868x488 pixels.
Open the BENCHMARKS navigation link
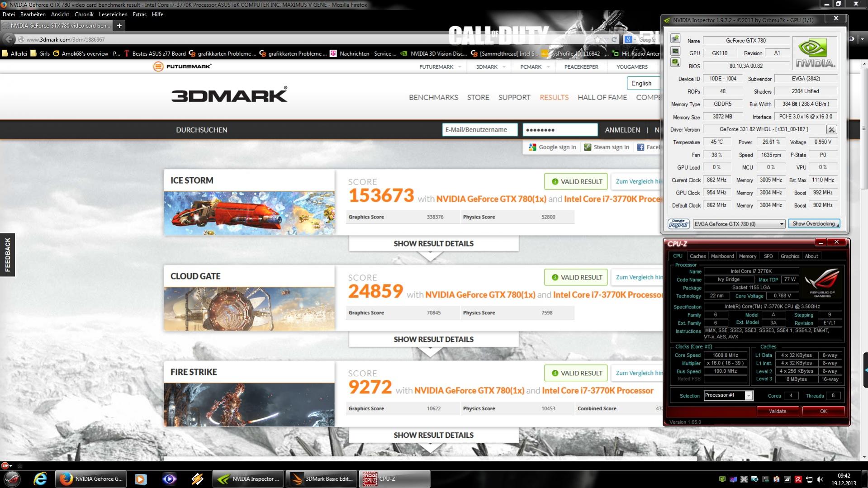[x=433, y=97]
